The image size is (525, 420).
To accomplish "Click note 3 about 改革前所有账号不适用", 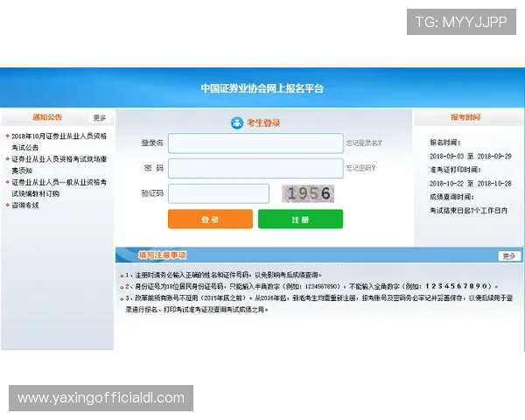I will [x=319, y=304].
